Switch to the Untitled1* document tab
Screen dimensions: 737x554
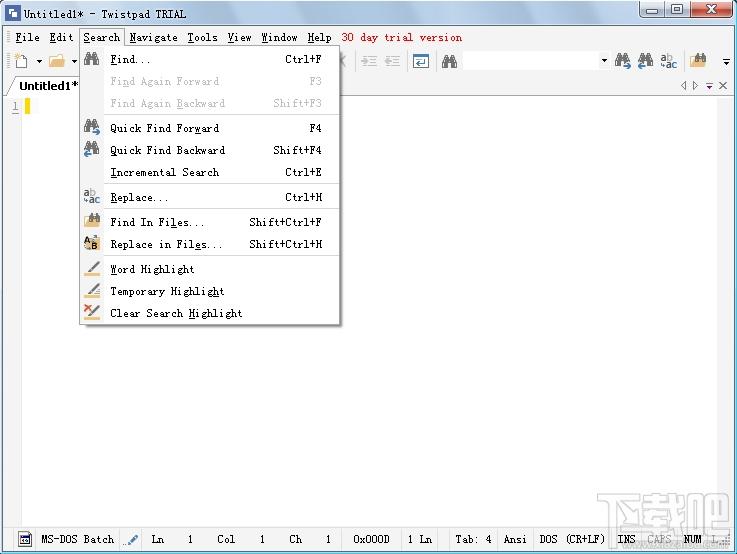click(x=48, y=86)
